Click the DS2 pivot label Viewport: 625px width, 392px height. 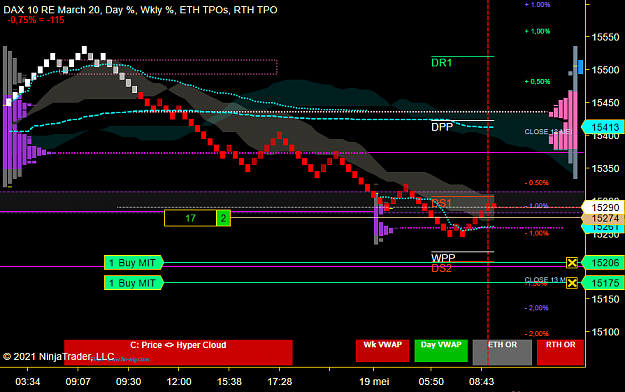click(x=441, y=268)
